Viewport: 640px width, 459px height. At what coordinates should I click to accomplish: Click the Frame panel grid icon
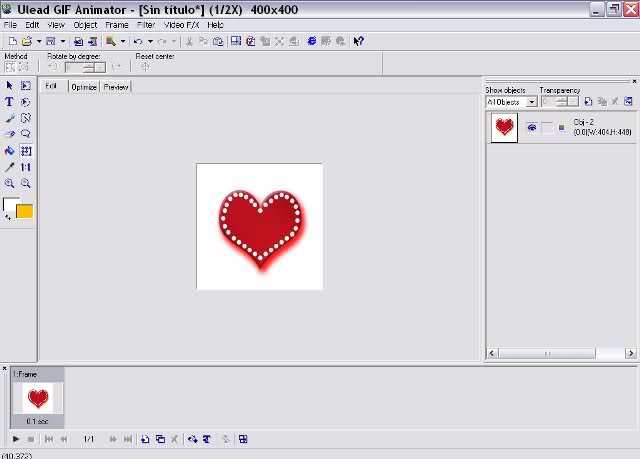coord(243,439)
